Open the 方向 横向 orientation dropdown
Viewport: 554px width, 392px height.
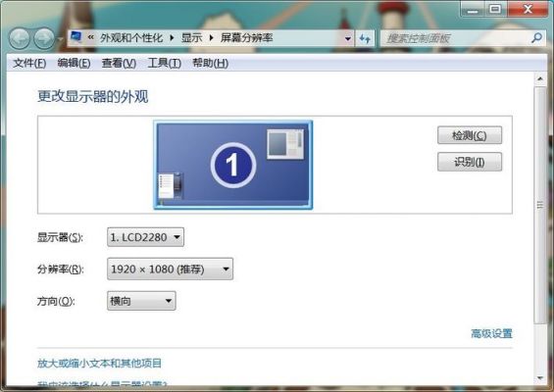pyautogui.click(x=141, y=301)
